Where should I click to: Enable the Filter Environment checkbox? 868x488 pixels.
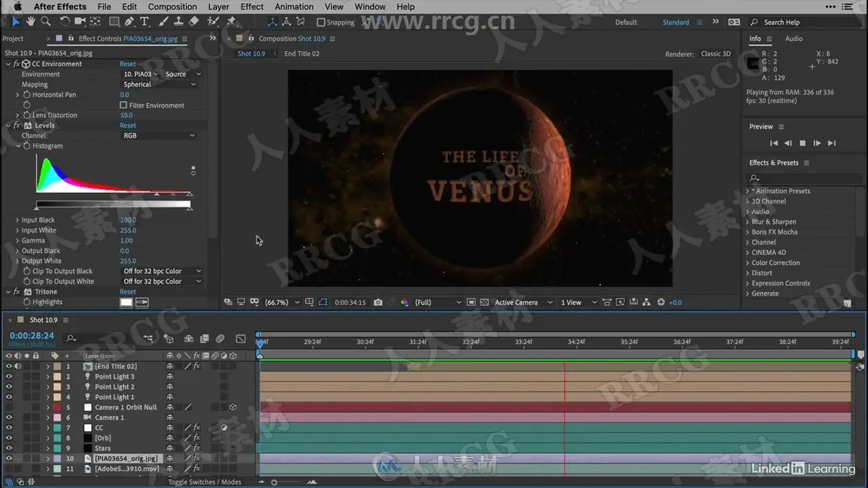click(123, 105)
